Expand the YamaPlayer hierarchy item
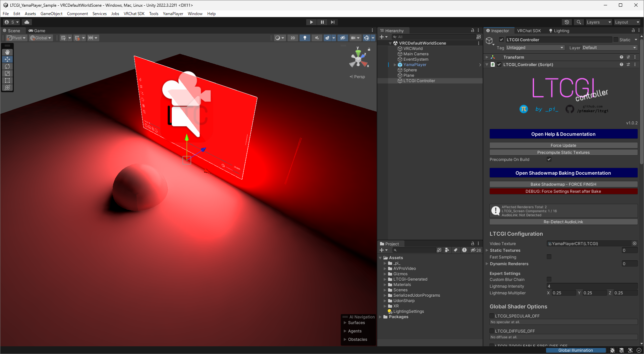This screenshot has width=644, height=354. point(395,65)
